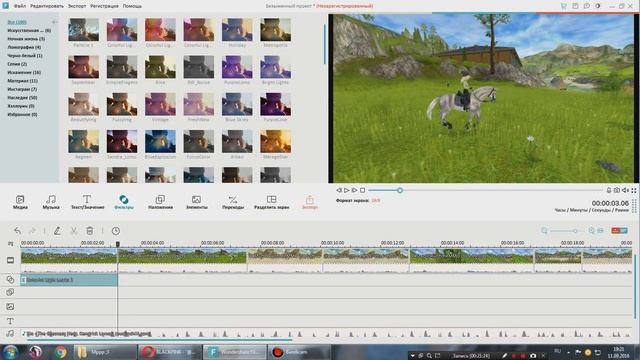This screenshot has width=640, height=360.
Task: Select the Все (100) filter category
Action: point(17,22)
